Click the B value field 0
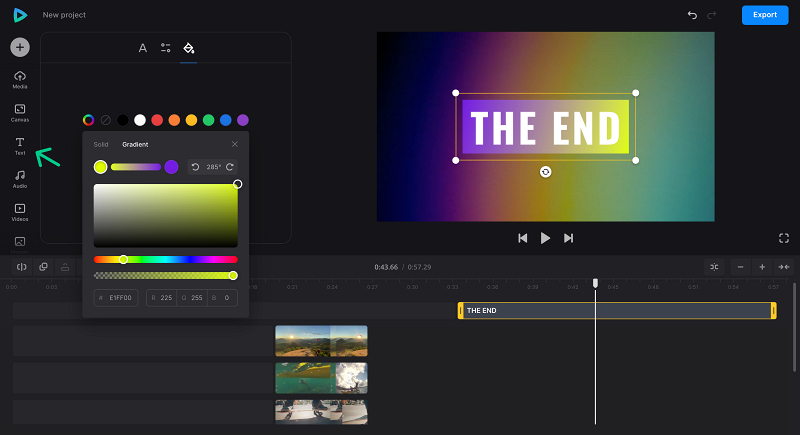This screenshot has width=800, height=435. [222, 298]
